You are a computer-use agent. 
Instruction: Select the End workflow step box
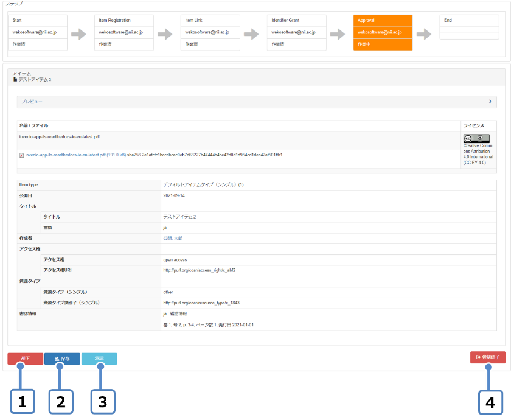(469, 32)
